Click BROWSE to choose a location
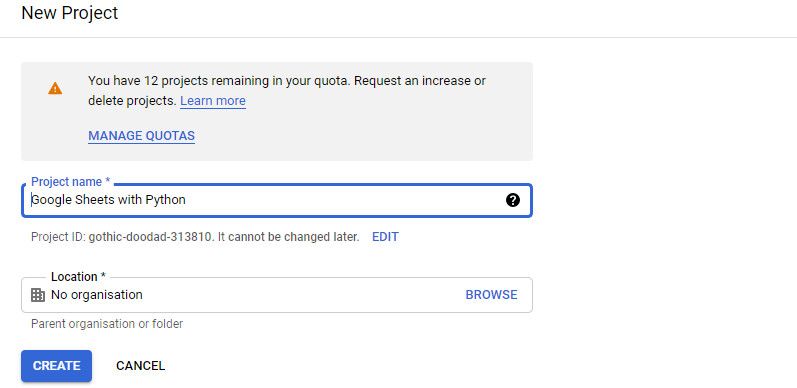This screenshot has height=388, width=797. (x=492, y=295)
